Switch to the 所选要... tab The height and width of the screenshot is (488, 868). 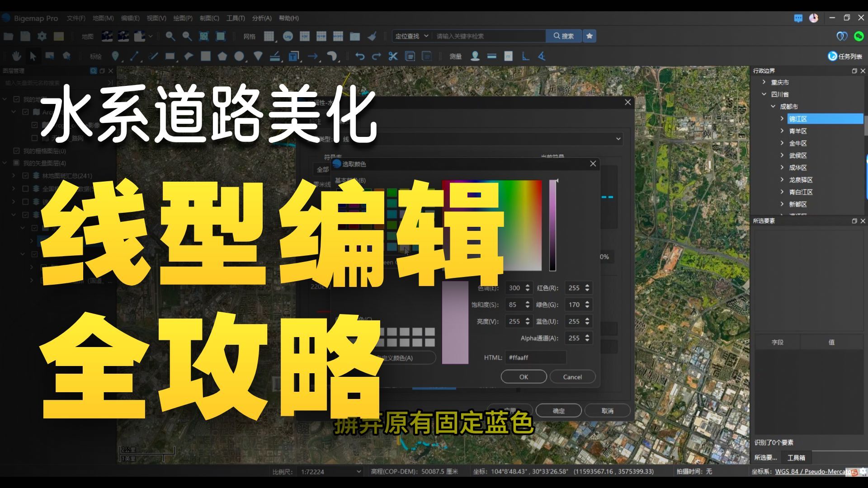coord(765,457)
